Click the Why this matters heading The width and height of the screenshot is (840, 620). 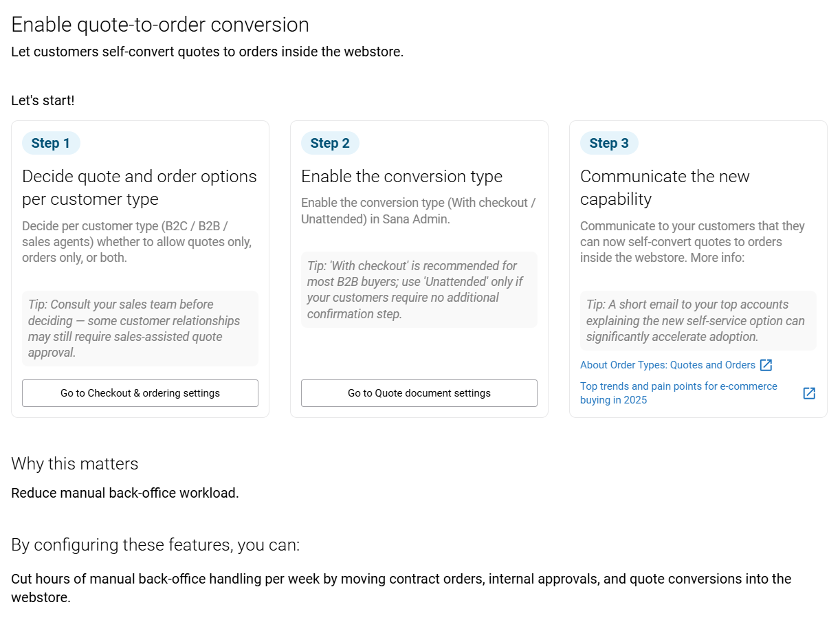(x=75, y=464)
